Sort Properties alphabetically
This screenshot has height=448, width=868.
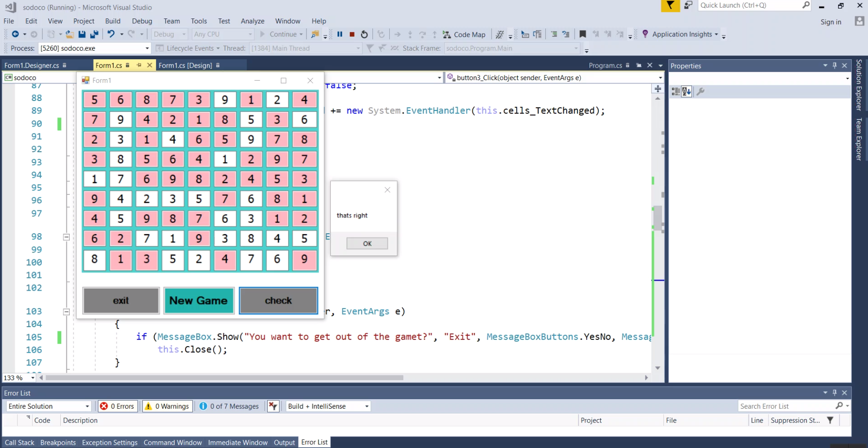[685, 91]
